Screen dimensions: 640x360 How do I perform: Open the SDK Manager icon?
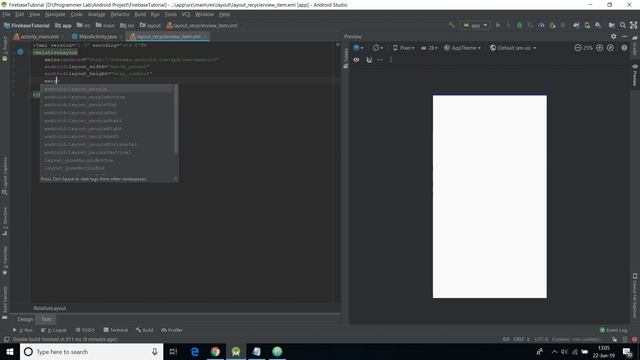tap(598, 25)
